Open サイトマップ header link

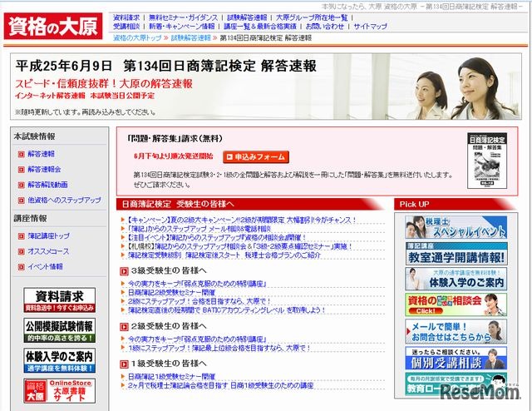370,26
